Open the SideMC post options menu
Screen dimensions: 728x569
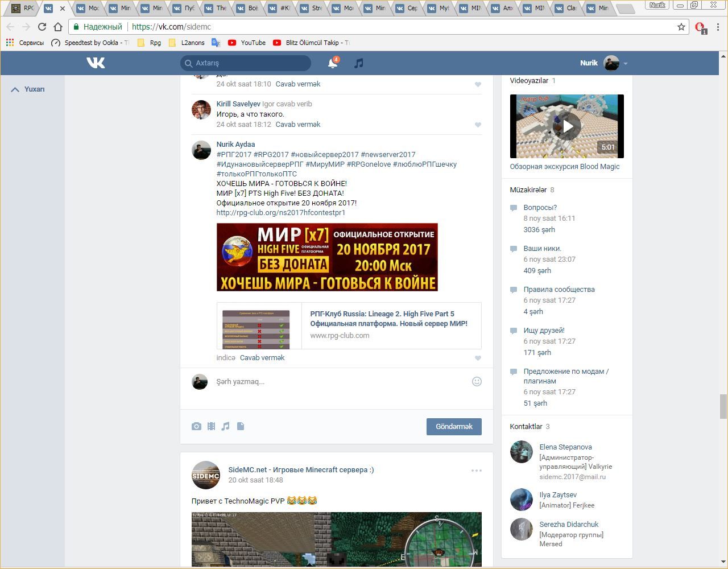pos(477,471)
